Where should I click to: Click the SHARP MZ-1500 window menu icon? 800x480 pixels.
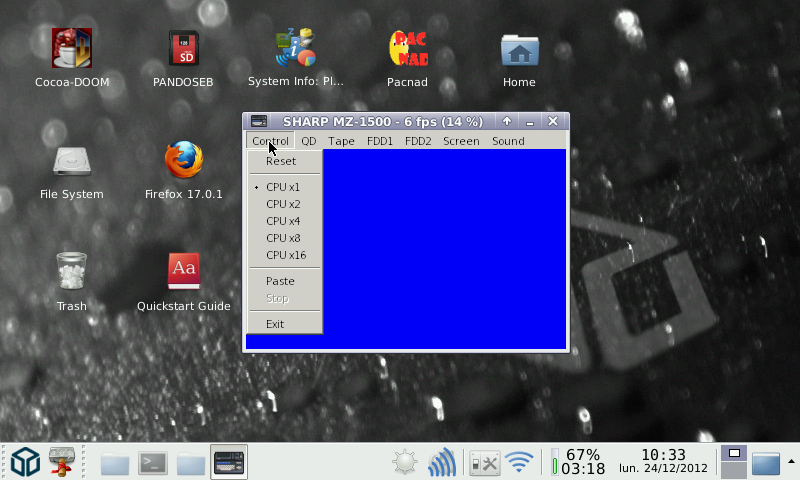click(259, 121)
